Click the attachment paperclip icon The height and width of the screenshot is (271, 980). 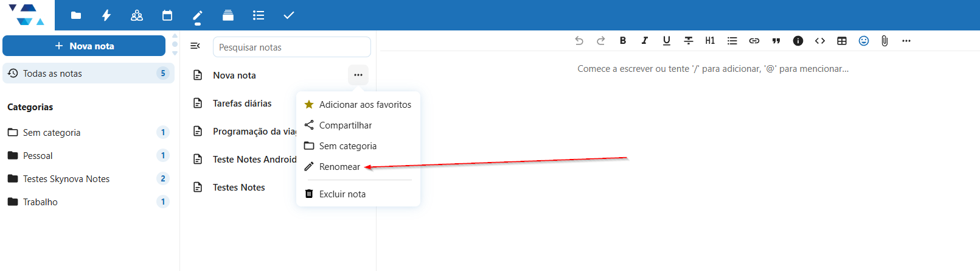884,41
